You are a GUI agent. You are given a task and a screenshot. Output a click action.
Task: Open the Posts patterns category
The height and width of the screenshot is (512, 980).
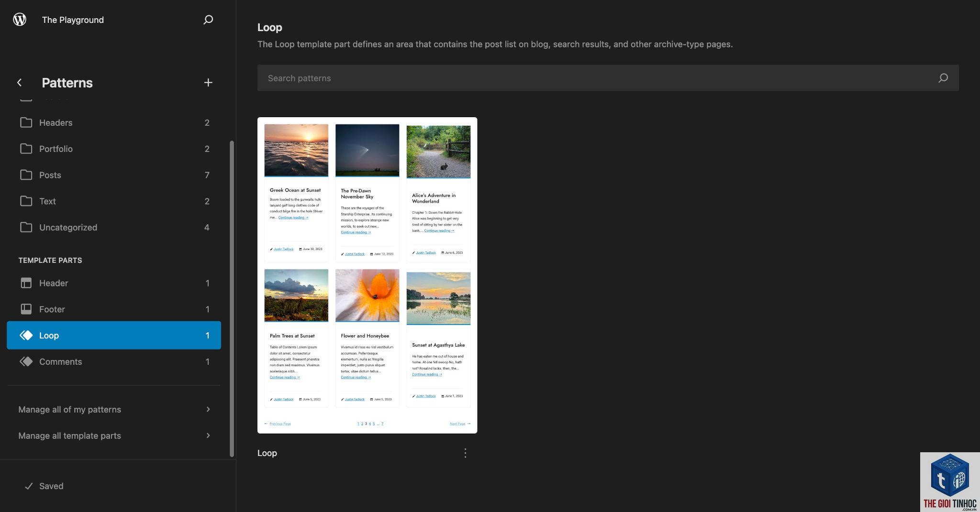pyautogui.click(x=114, y=175)
